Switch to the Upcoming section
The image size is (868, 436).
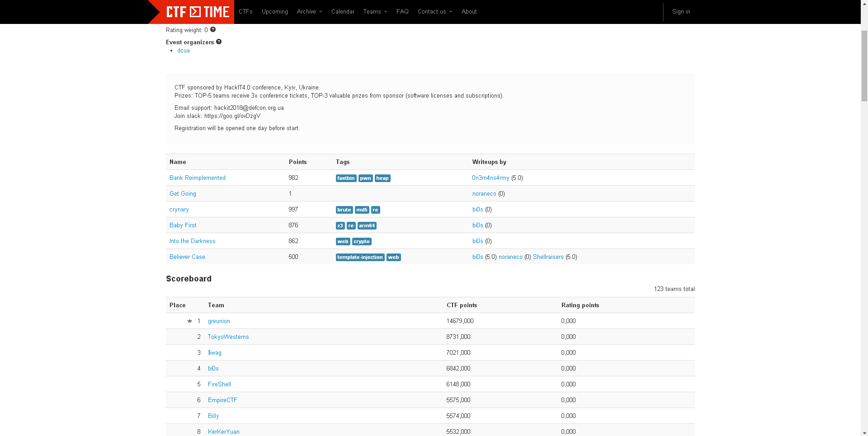(274, 11)
